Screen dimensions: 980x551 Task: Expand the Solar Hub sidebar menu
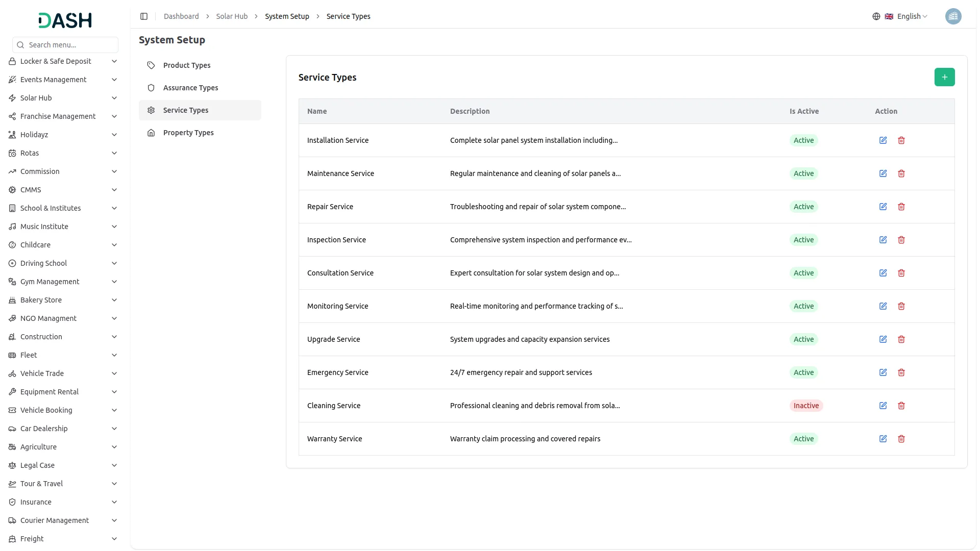tap(64, 98)
